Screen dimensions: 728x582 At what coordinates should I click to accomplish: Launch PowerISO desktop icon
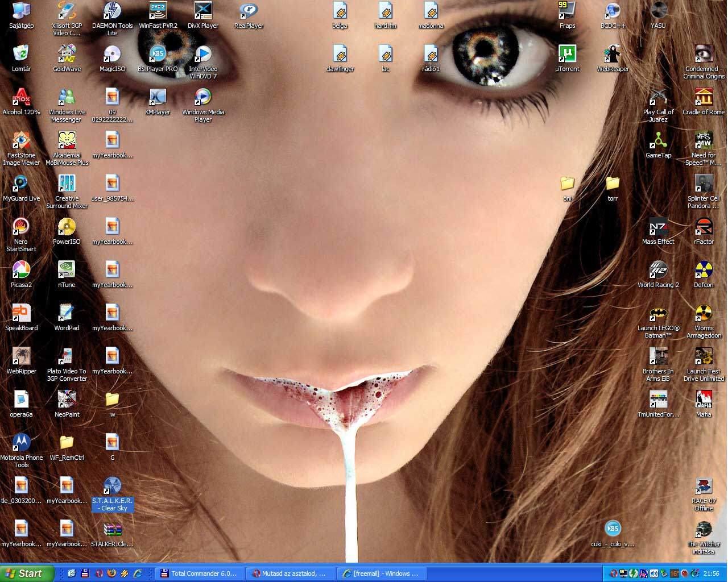[67, 231]
